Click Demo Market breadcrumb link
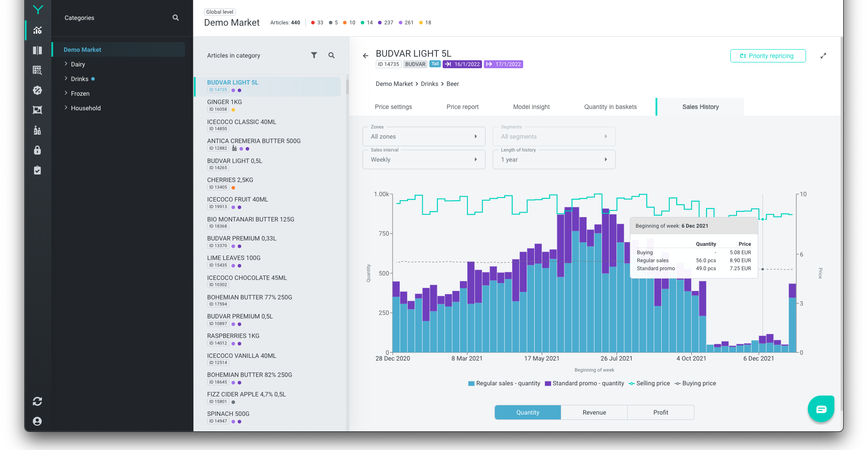Viewport: 868px width, 450px height. pos(394,84)
